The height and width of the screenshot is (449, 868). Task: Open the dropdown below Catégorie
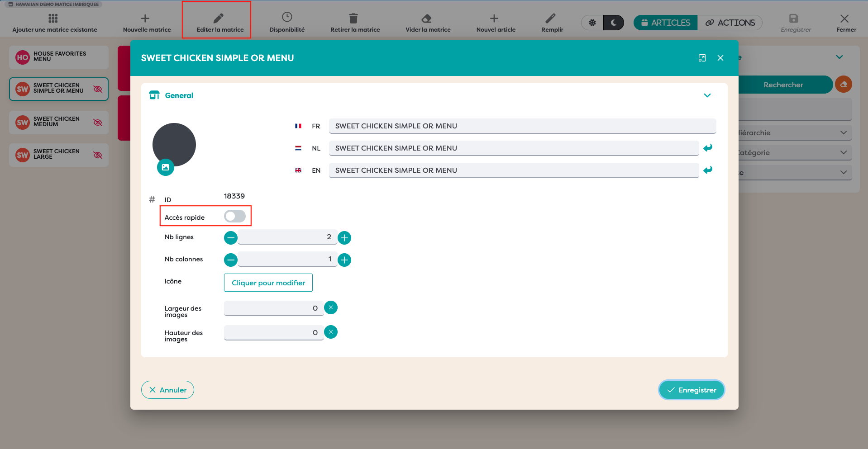795,172
